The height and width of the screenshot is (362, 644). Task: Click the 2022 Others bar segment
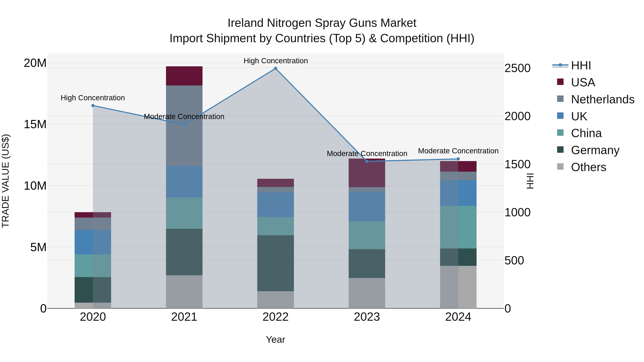click(x=275, y=300)
